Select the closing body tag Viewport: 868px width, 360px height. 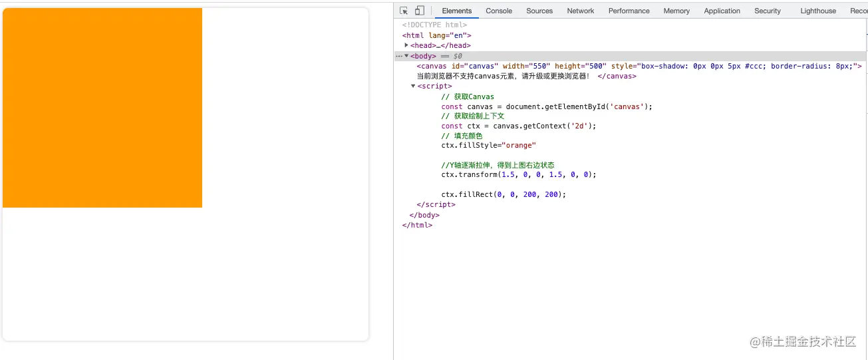(424, 215)
